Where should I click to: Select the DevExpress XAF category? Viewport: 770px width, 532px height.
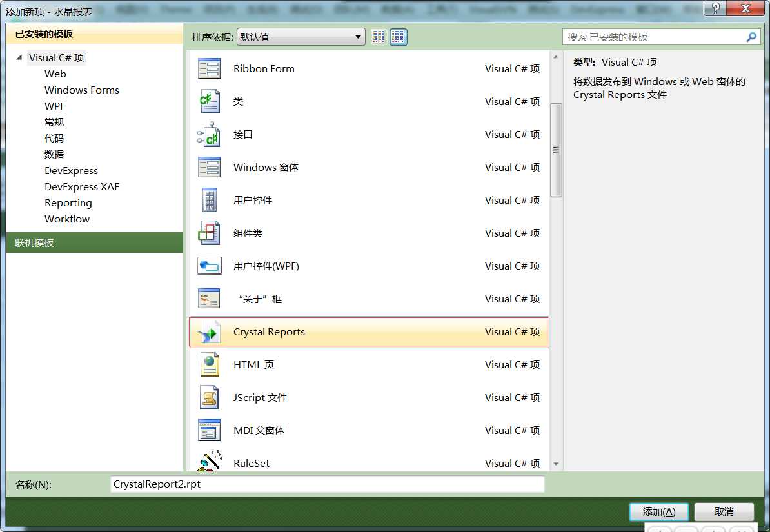pos(81,186)
